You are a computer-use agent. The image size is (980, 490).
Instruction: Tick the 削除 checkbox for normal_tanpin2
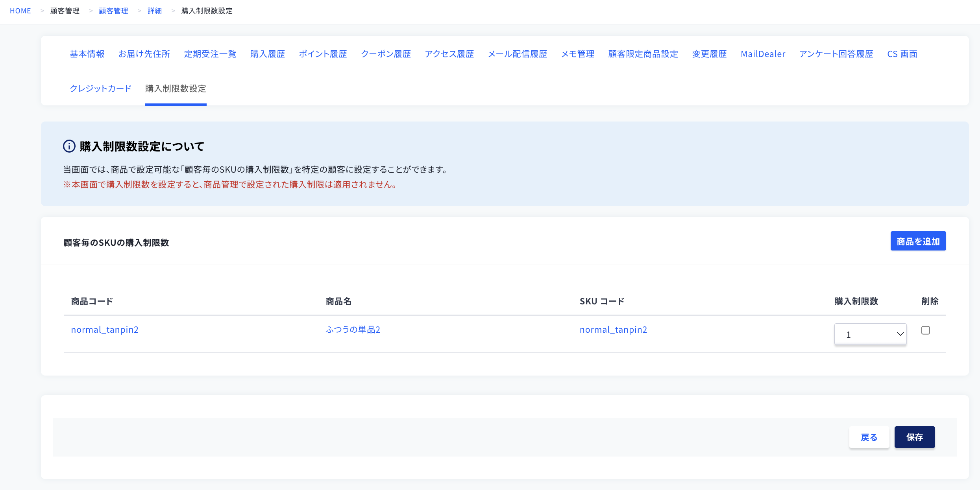926,330
